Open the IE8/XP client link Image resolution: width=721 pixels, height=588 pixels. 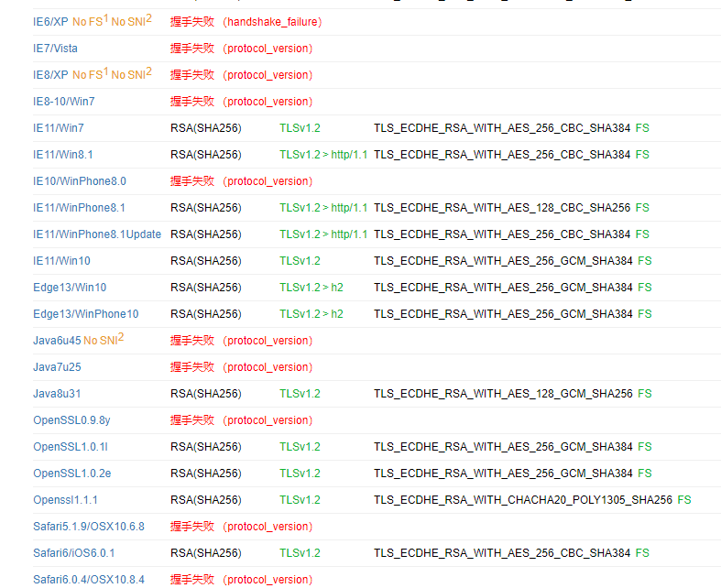50,74
